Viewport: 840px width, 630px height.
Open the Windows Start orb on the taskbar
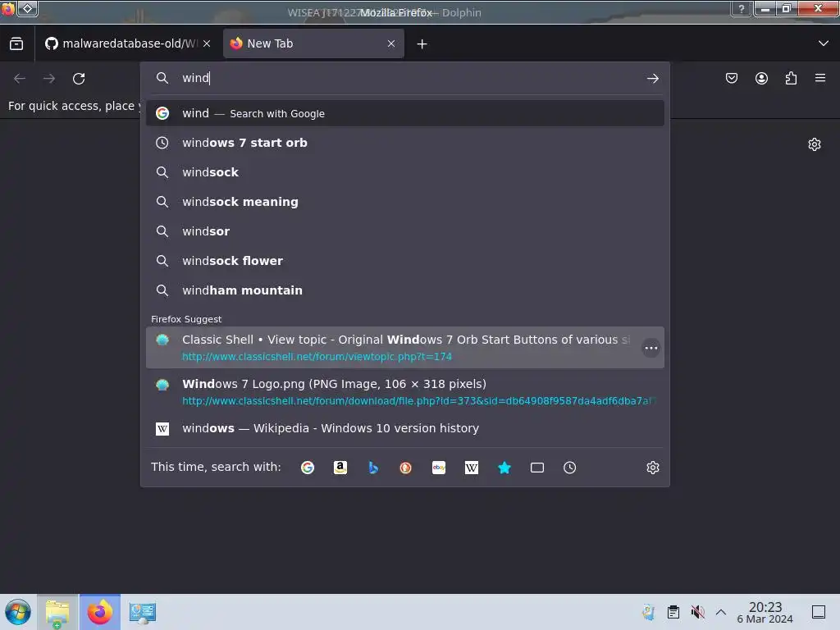[x=18, y=612]
